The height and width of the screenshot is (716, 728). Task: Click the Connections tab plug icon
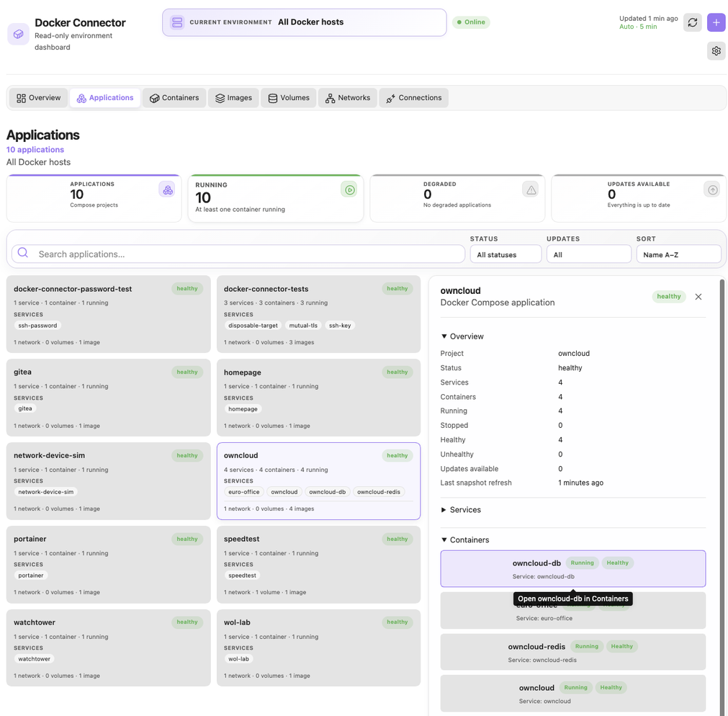(x=390, y=98)
